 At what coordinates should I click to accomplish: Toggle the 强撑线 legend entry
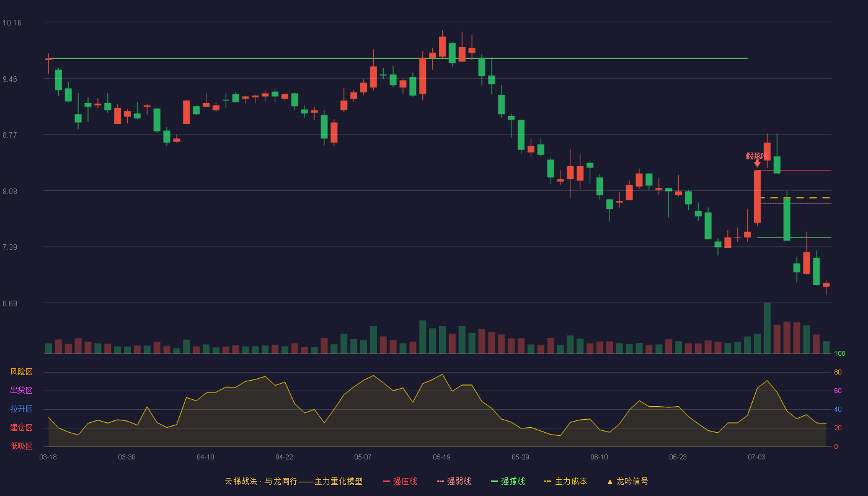(508, 481)
